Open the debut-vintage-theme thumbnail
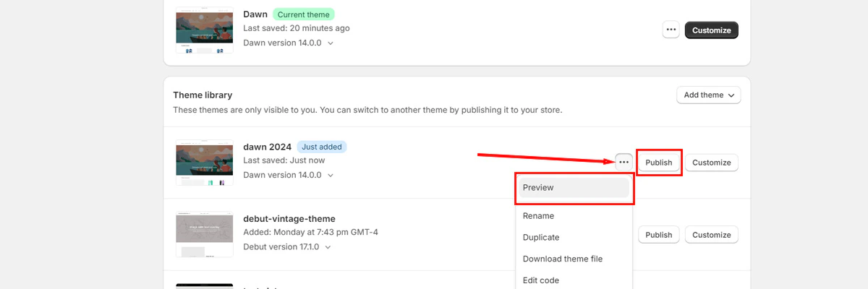This screenshot has width=868, height=289. pyautogui.click(x=205, y=235)
